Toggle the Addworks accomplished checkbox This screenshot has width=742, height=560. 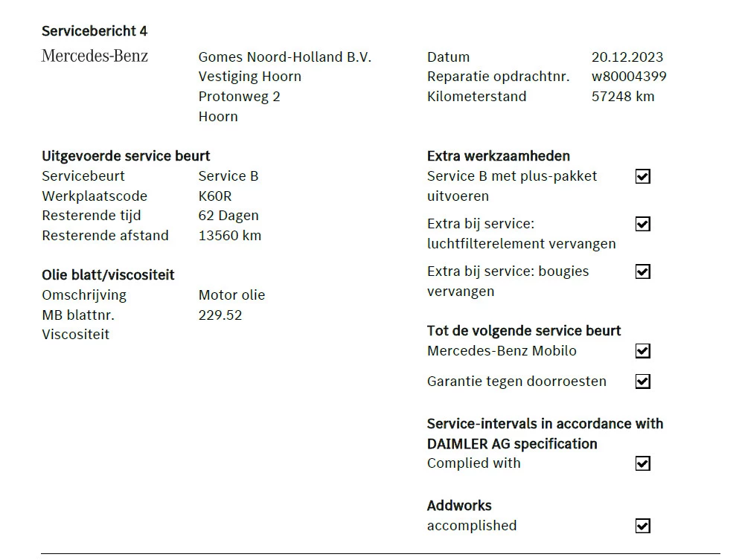point(643,526)
